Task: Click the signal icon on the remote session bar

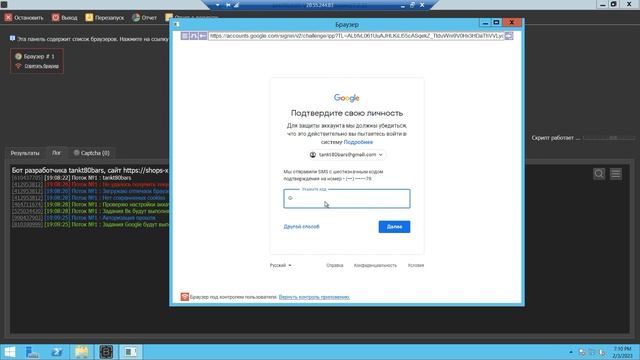Action: click(x=237, y=5)
